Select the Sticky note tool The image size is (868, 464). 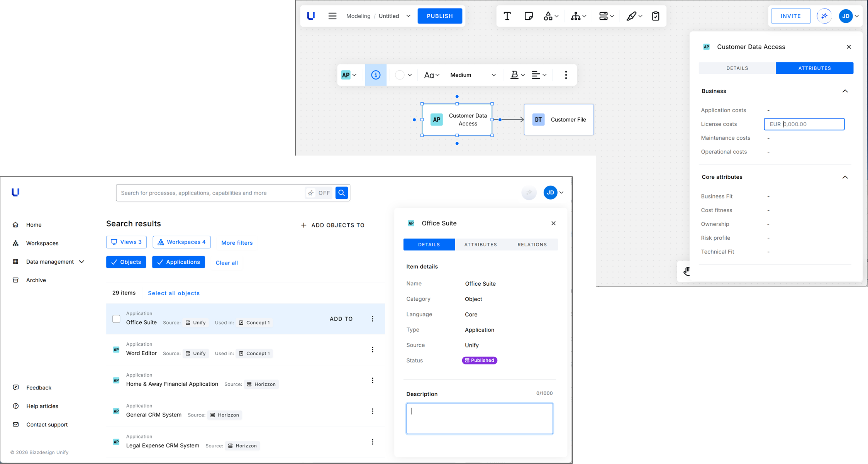pos(529,16)
